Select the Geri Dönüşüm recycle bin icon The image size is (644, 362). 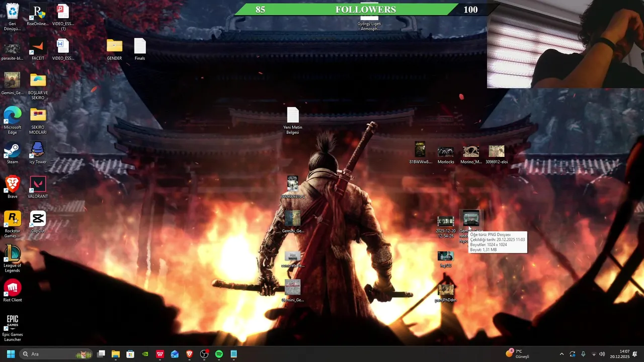click(x=12, y=17)
